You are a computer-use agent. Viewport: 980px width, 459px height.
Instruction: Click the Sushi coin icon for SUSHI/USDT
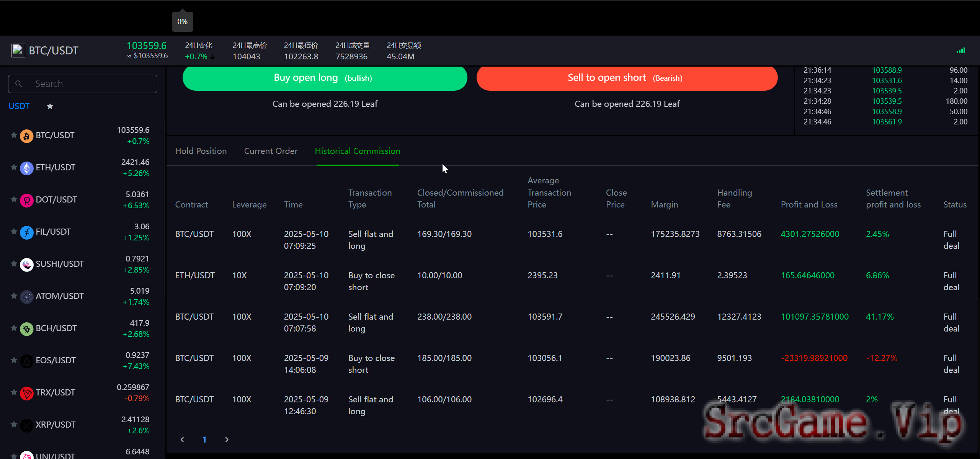coord(26,265)
